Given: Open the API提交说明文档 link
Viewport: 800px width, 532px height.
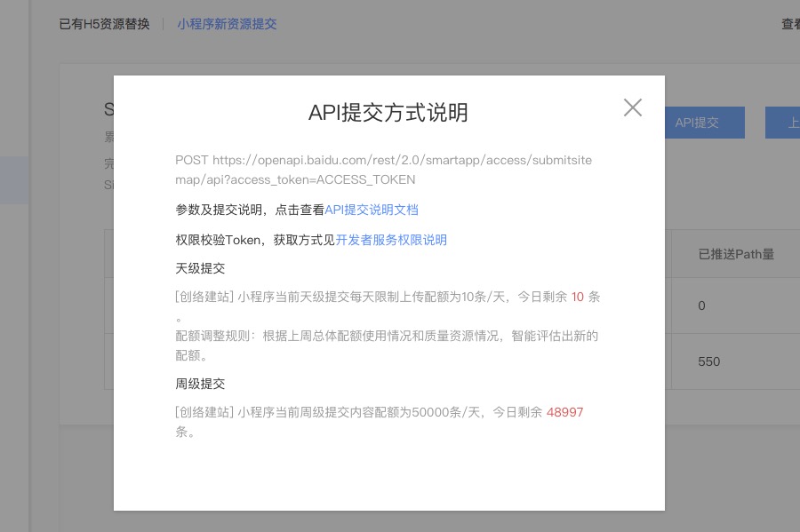Looking at the screenshot, I should click(x=372, y=210).
